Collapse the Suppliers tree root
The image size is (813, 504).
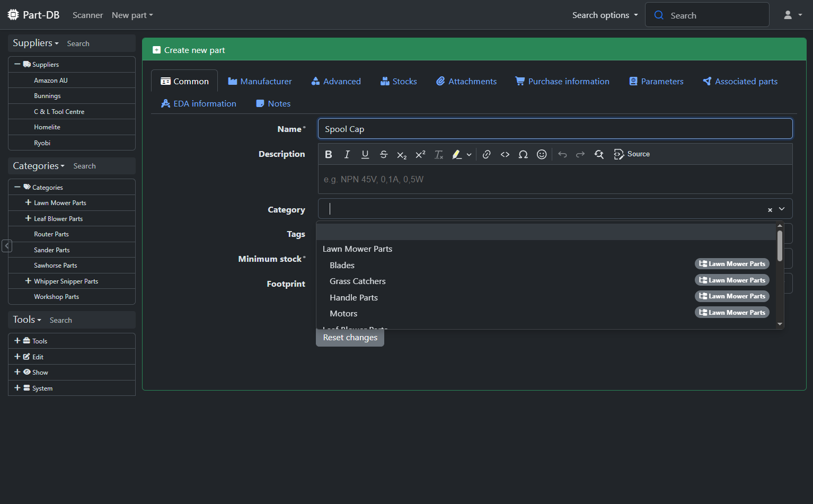pos(17,64)
